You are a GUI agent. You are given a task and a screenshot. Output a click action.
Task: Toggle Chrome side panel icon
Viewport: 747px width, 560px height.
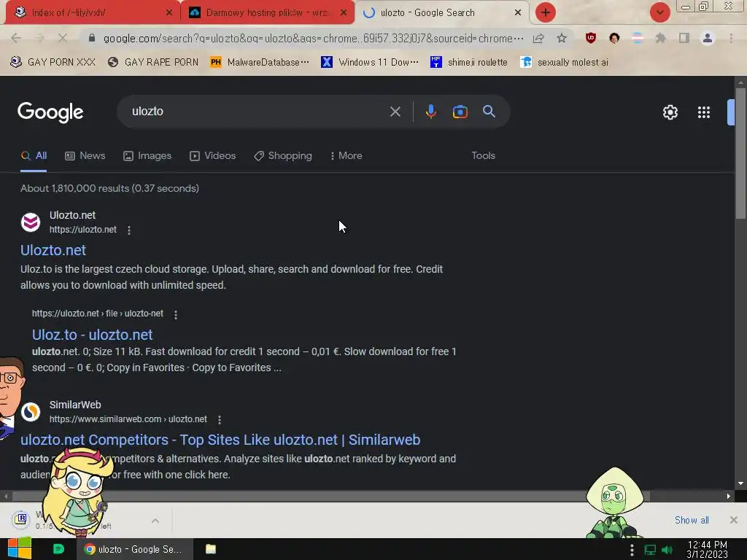pos(684,38)
